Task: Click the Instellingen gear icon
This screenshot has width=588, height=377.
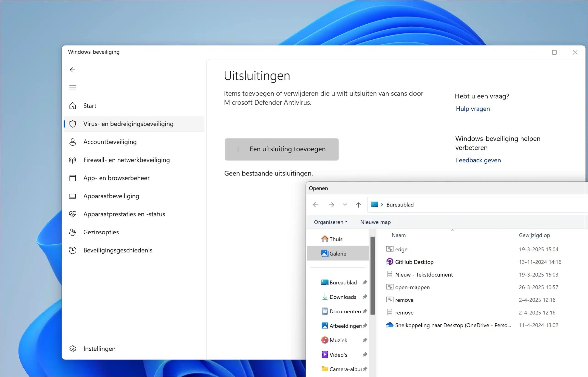Action: tap(72, 349)
